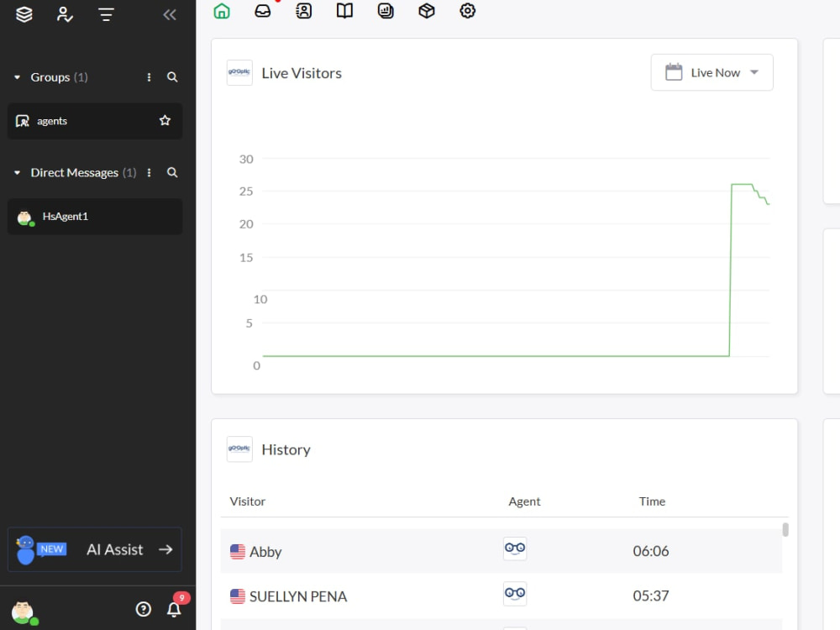Click the Live Visitors title

click(302, 73)
